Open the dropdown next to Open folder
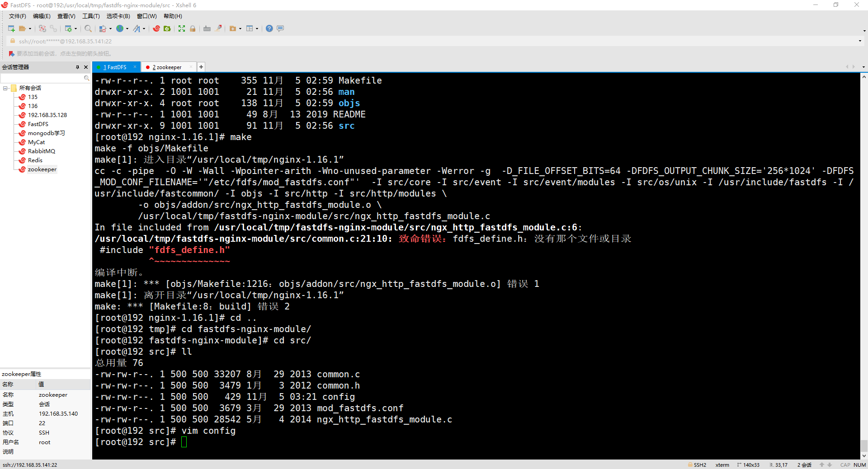Image resolution: width=868 pixels, height=469 pixels. click(x=30, y=28)
